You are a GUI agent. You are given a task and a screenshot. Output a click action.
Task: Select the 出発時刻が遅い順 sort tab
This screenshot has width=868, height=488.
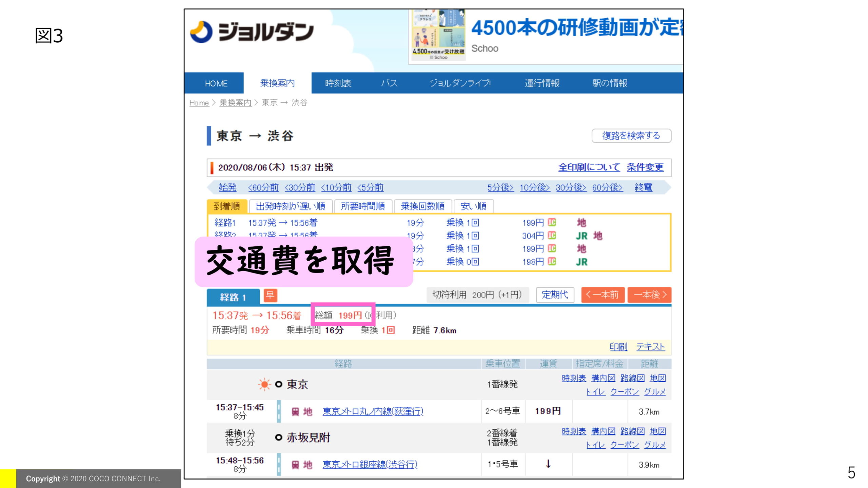pyautogui.click(x=291, y=206)
